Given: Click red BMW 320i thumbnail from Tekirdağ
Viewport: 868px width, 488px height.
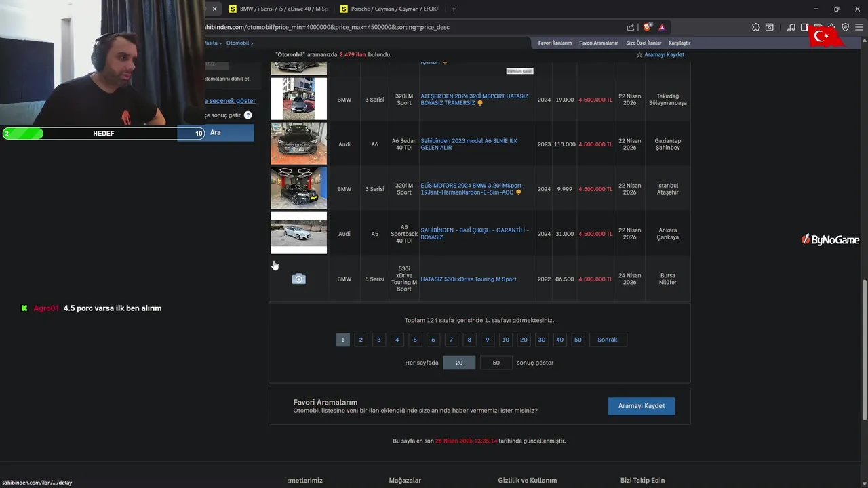Looking at the screenshot, I should [298, 99].
